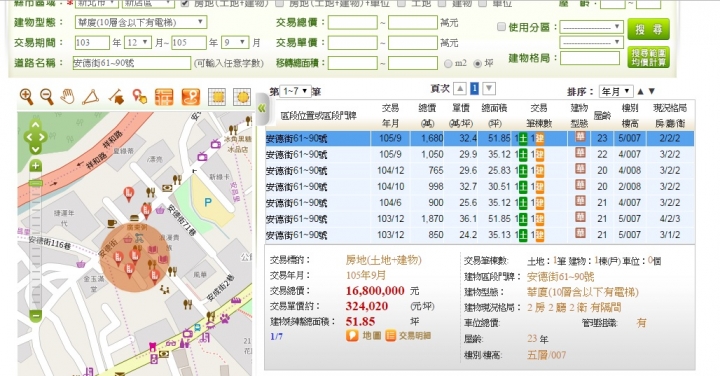Click orange 建 icon in 1,870 row

tap(540, 219)
